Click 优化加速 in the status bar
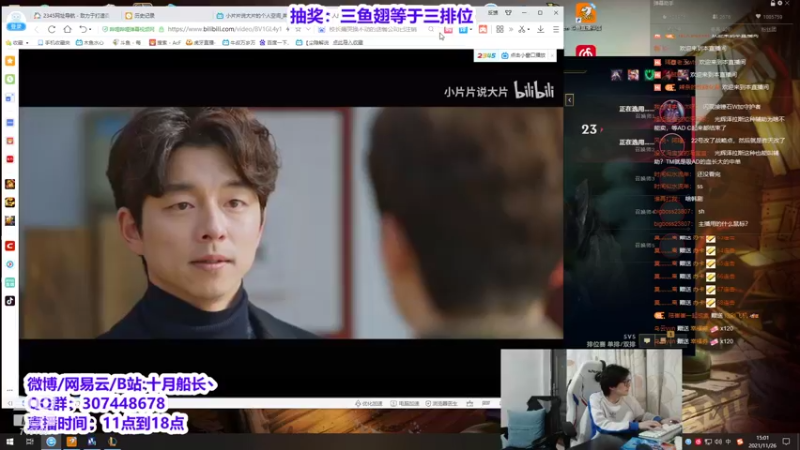This screenshot has height=450, width=800. point(369,404)
